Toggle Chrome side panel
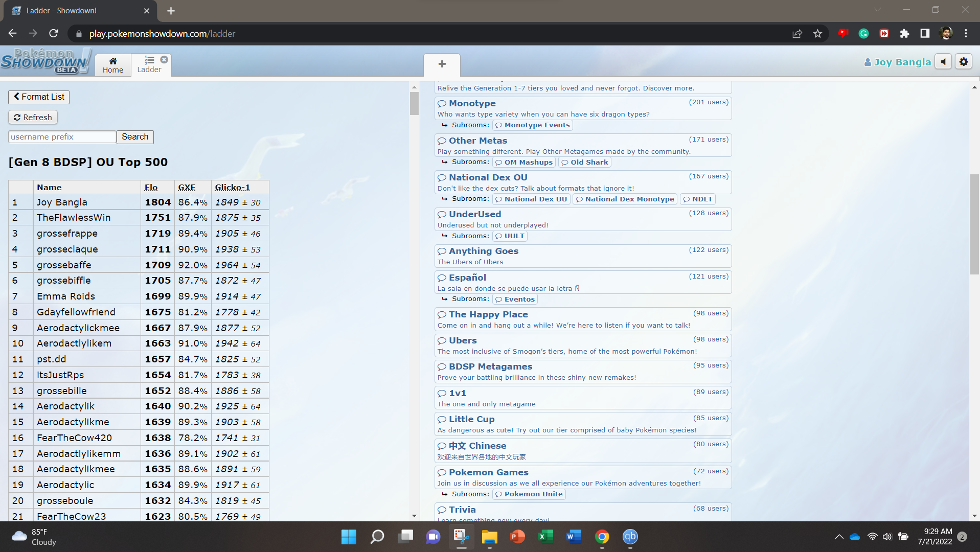This screenshot has width=980, height=552. tap(925, 34)
